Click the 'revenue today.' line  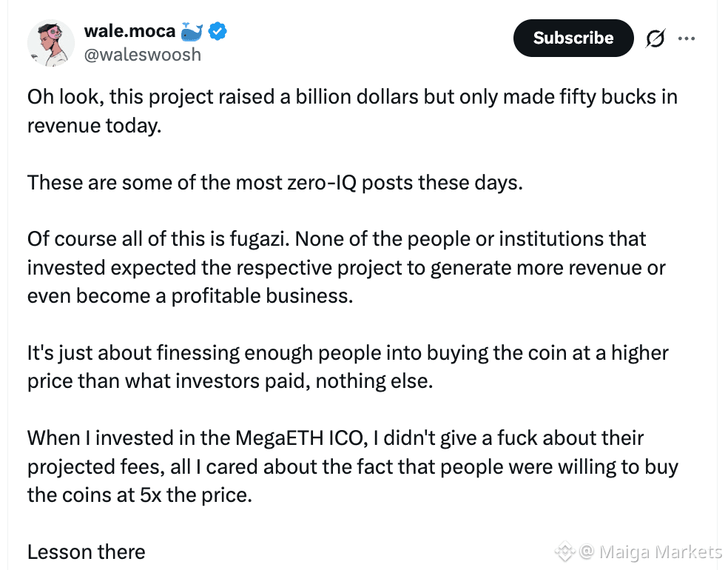coord(94,125)
